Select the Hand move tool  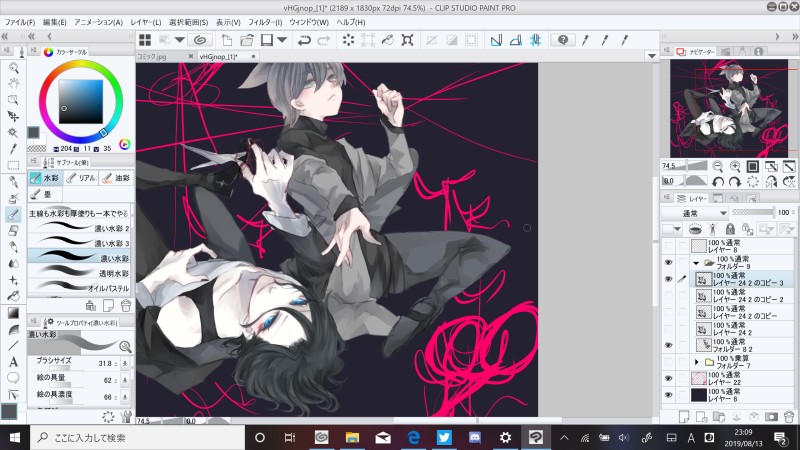tap(13, 84)
